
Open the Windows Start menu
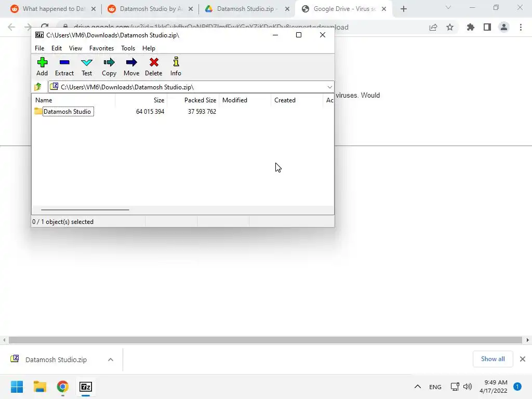tap(17, 387)
